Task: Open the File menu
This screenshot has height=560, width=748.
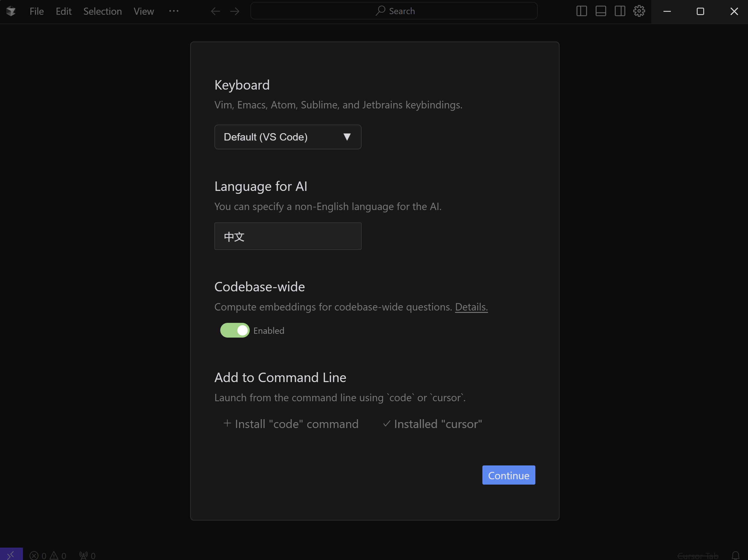Action: 37,11
